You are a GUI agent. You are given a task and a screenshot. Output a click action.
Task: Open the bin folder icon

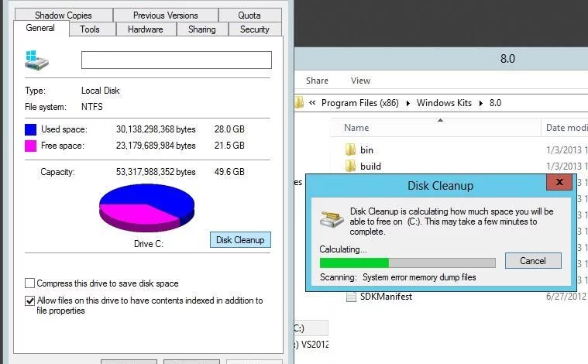pos(350,149)
